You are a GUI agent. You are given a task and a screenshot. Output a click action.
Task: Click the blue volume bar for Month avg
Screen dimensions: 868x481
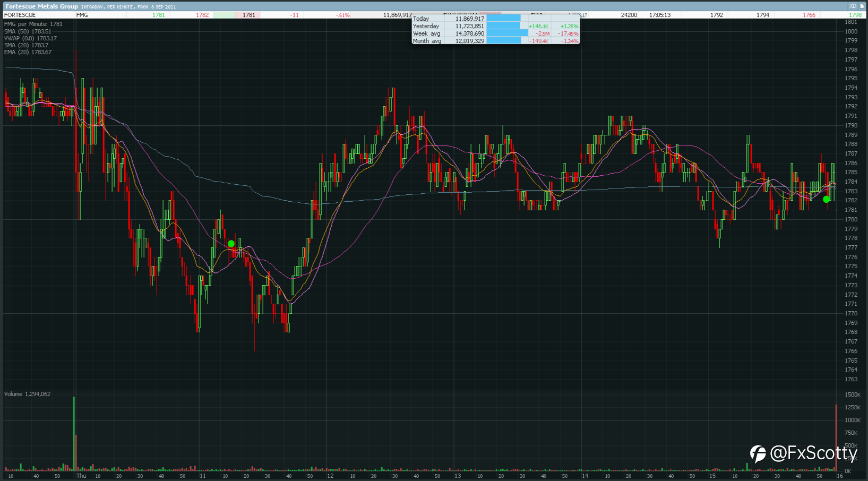click(504, 41)
